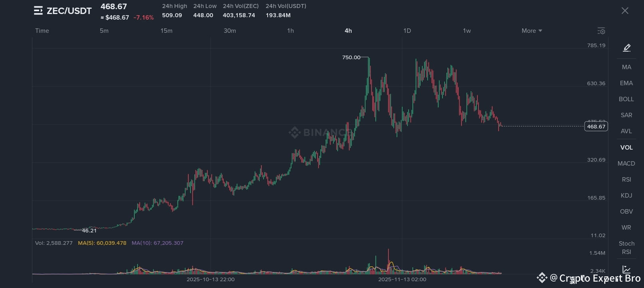Viewport: 644px width, 288px height.
Task: Close the full-screen chart view
Action: 625,11
